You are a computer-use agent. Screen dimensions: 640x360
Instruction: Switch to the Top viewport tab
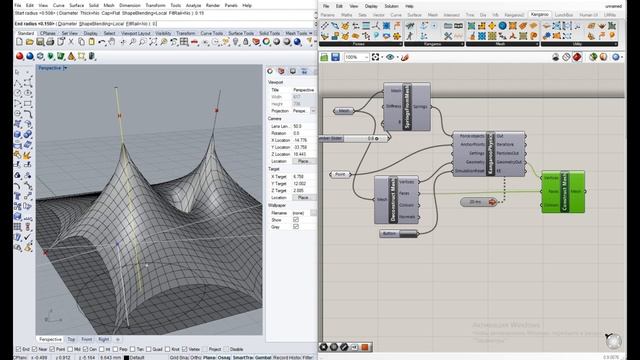point(71,339)
